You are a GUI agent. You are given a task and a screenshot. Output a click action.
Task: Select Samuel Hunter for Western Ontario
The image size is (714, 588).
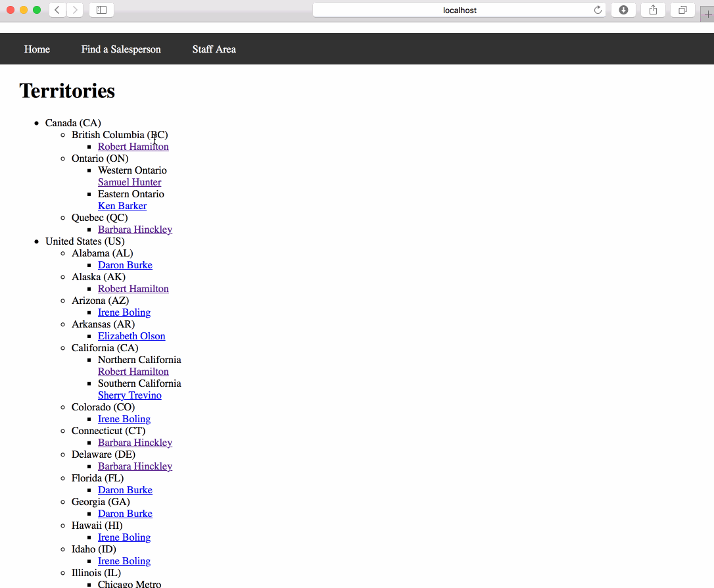(130, 182)
